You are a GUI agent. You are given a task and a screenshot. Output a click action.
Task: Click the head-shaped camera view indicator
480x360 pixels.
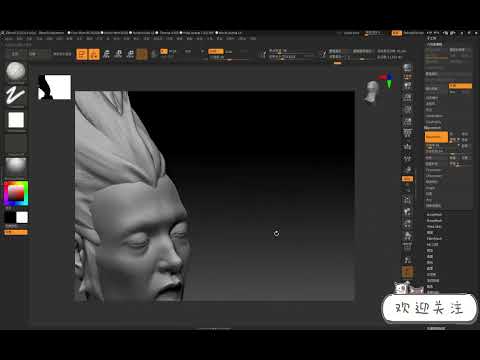click(372, 92)
